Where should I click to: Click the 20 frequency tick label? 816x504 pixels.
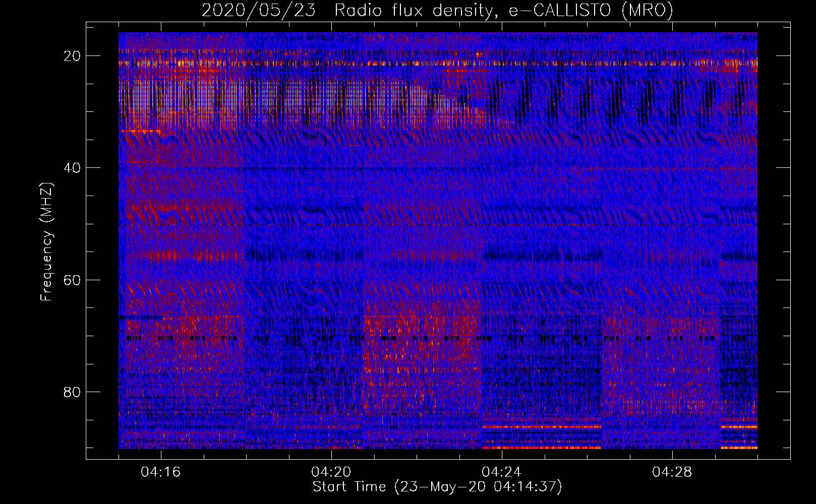click(73, 56)
